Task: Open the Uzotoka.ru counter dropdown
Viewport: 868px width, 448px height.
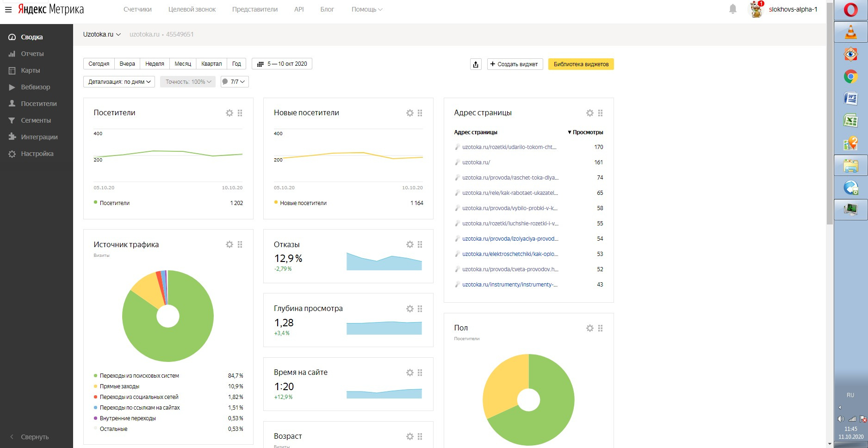Action: tap(102, 34)
